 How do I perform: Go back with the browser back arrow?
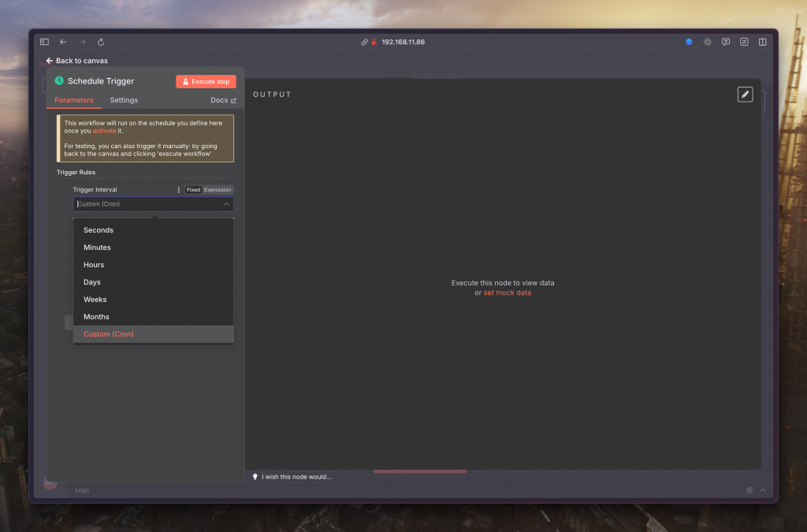coord(63,43)
